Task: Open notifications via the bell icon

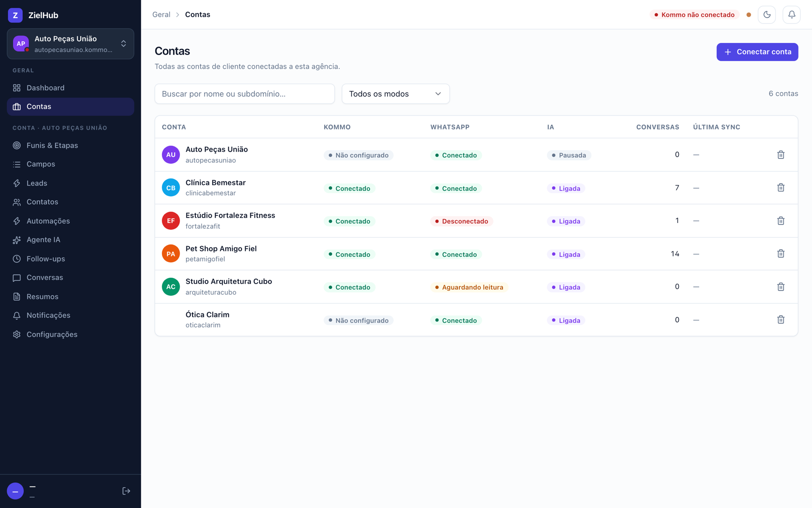Action: click(792, 15)
